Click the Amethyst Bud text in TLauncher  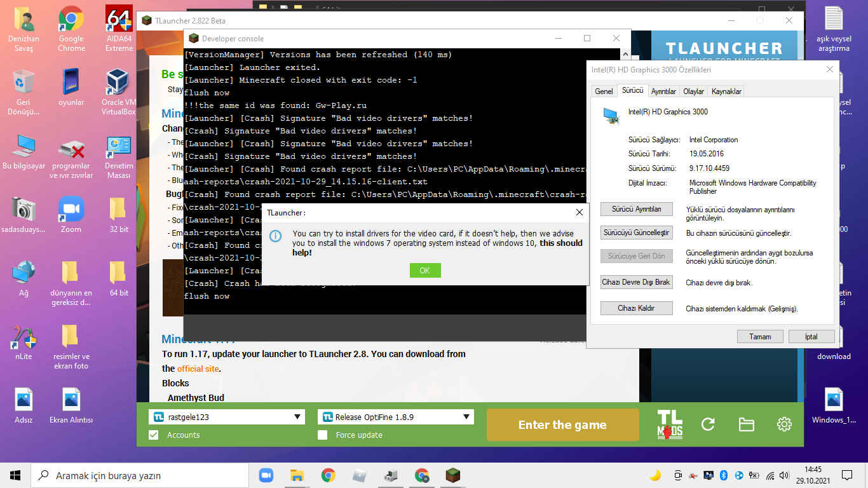tap(196, 398)
